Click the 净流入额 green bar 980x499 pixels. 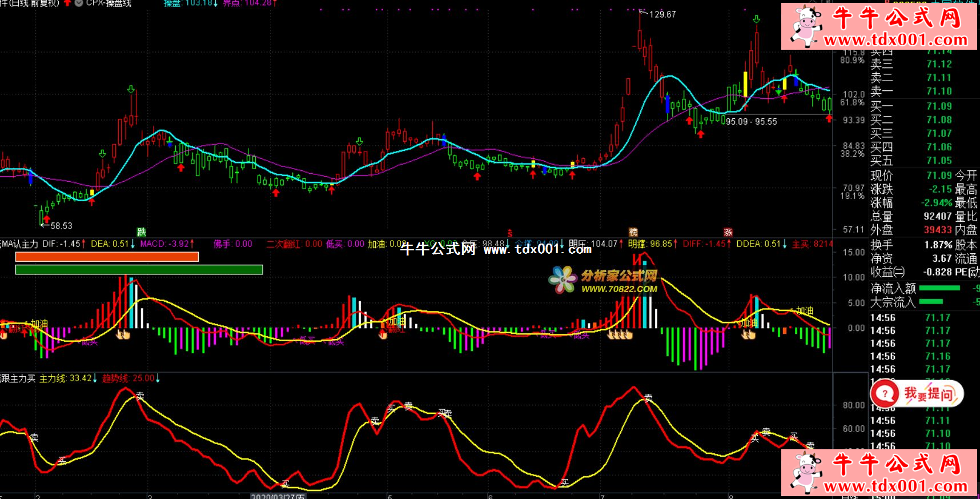click(x=939, y=289)
